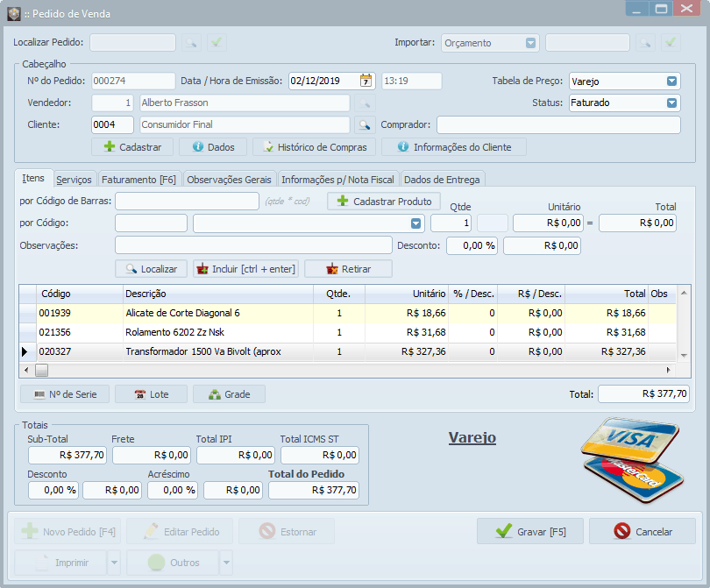The image size is (710, 588).
Task: Click Gravar [F5] to save the order
Action: [x=530, y=531]
